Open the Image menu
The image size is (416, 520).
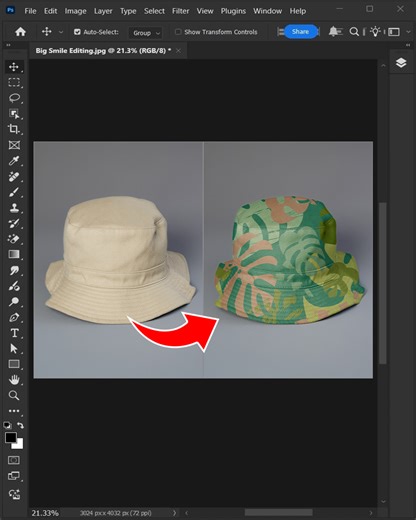tap(75, 11)
